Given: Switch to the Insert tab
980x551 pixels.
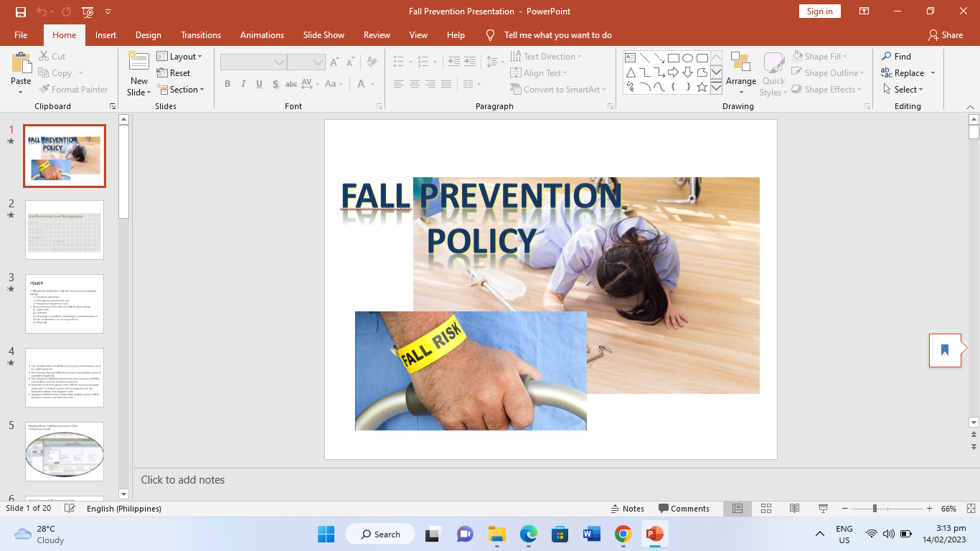Looking at the screenshot, I should point(105,34).
